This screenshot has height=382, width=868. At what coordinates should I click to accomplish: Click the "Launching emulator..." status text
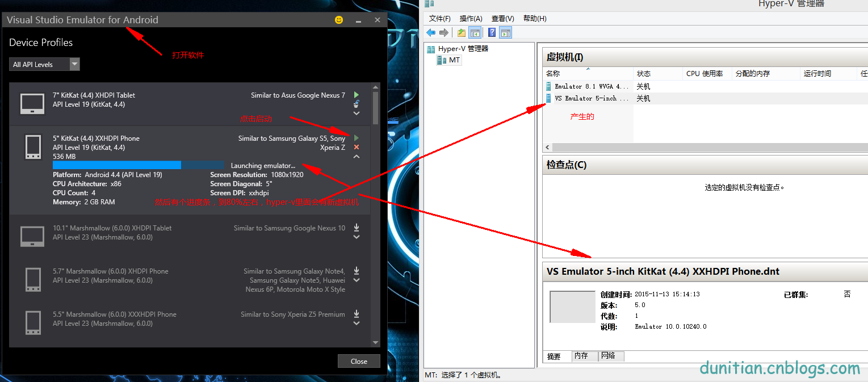coord(263,166)
